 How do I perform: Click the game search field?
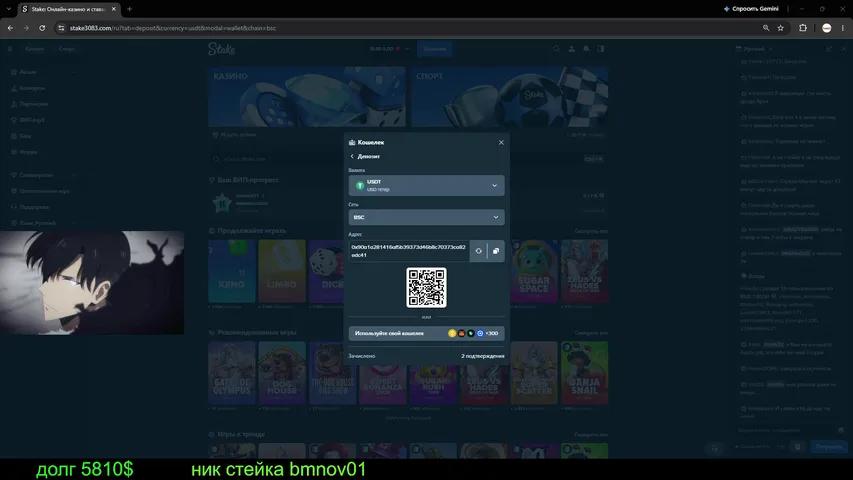pos(408,159)
